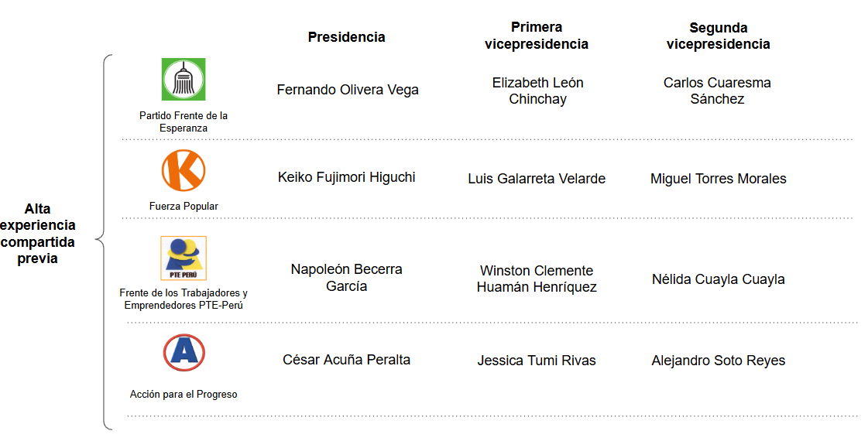The image size is (868, 448).
Task: Select the Presidencia column header
Action: (x=346, y=36)
